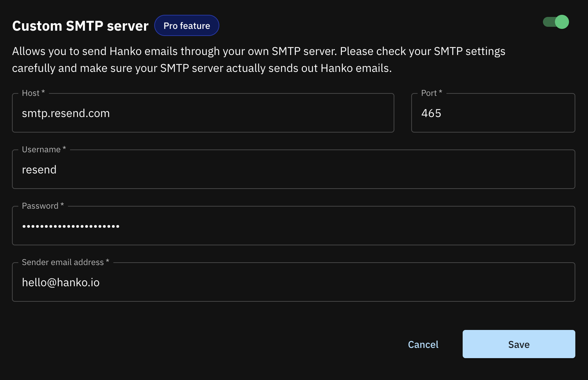
Task: Click the Pro feature badge
Action: (187, 25)
